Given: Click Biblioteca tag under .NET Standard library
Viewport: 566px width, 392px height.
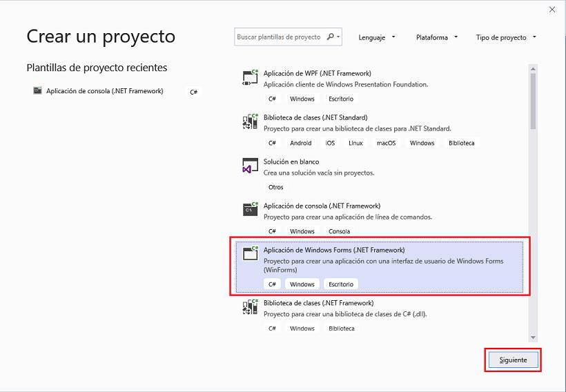Looking at the screenshot, I should coord(461,143).
